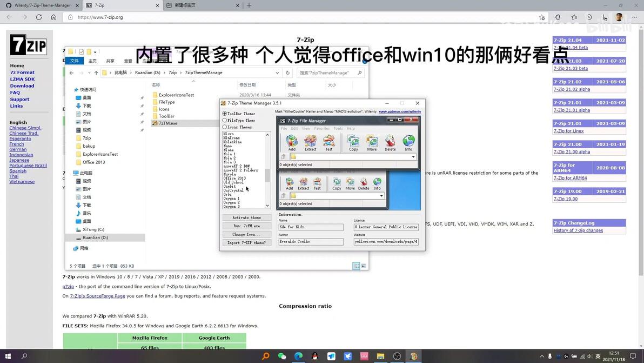The width and height of the screenshot is (644, 363).
Task: Select Moleskine in the theme list
Action: (232, 142)
